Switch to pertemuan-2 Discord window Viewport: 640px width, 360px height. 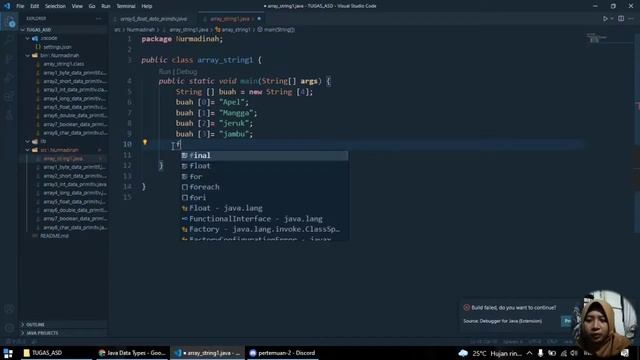pyautogui.click(x=282, y=353)
